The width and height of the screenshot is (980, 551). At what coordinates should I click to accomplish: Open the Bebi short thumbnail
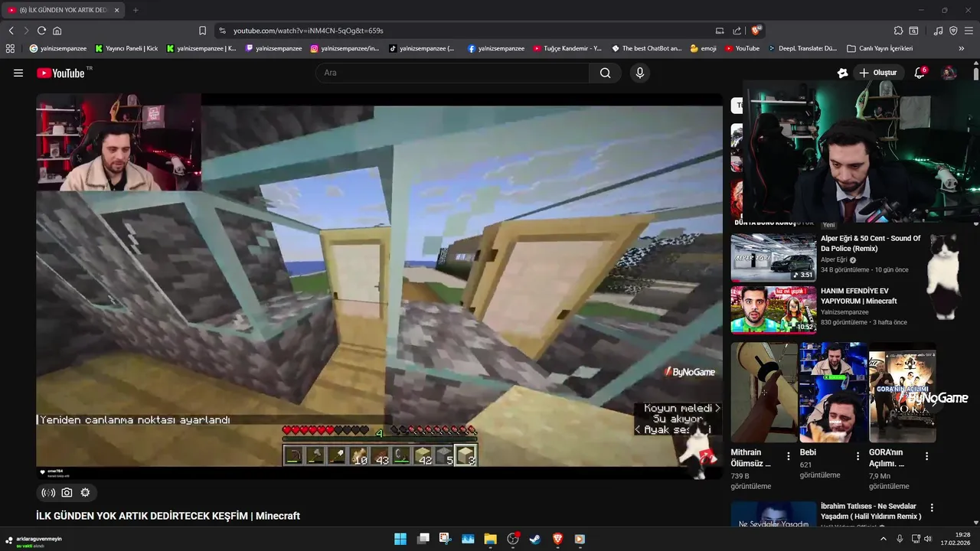833,393
